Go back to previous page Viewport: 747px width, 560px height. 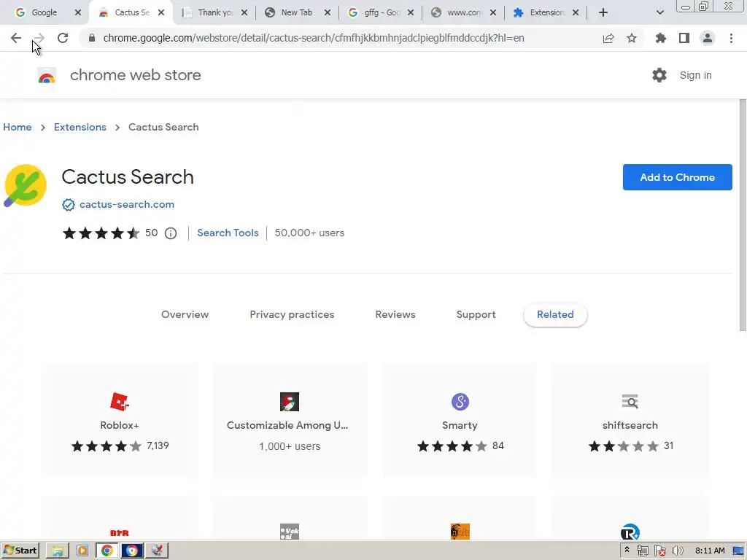tap(16, 38)
